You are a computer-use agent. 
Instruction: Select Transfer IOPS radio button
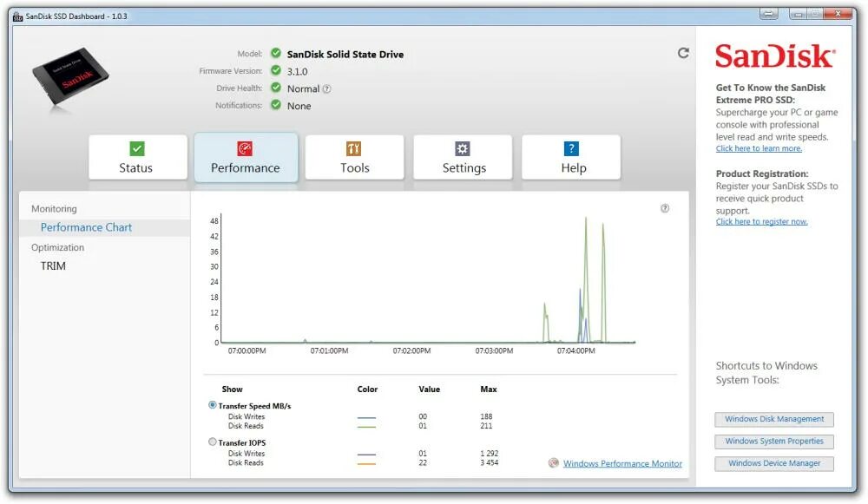pos(212,442)
